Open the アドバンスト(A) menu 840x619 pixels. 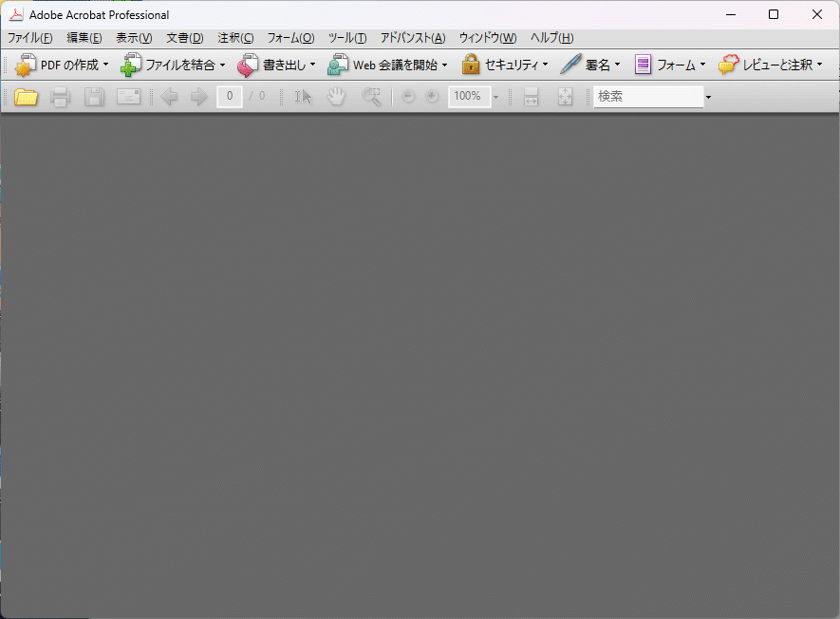[413, 38]
